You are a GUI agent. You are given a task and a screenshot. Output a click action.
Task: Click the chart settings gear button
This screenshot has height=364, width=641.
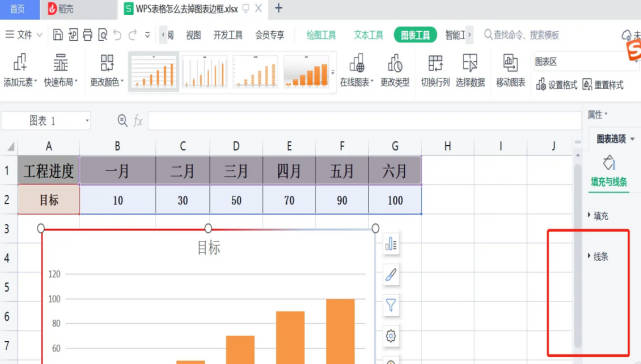click(391, 336)
